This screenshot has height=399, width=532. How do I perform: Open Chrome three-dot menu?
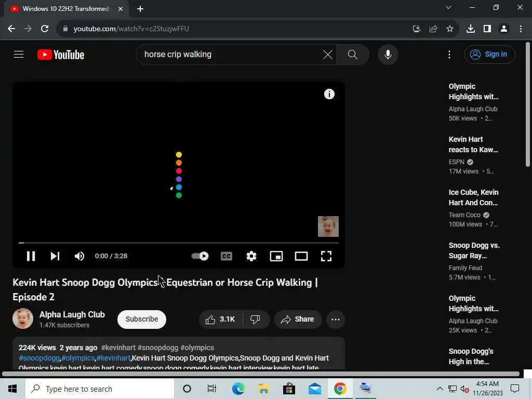click(x=521, y=29)
